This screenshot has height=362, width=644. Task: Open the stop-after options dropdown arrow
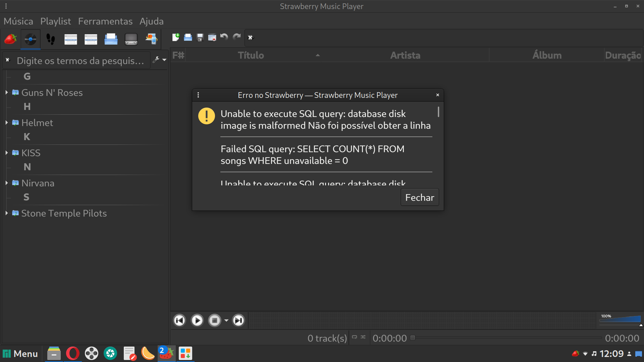click(226, 320)
